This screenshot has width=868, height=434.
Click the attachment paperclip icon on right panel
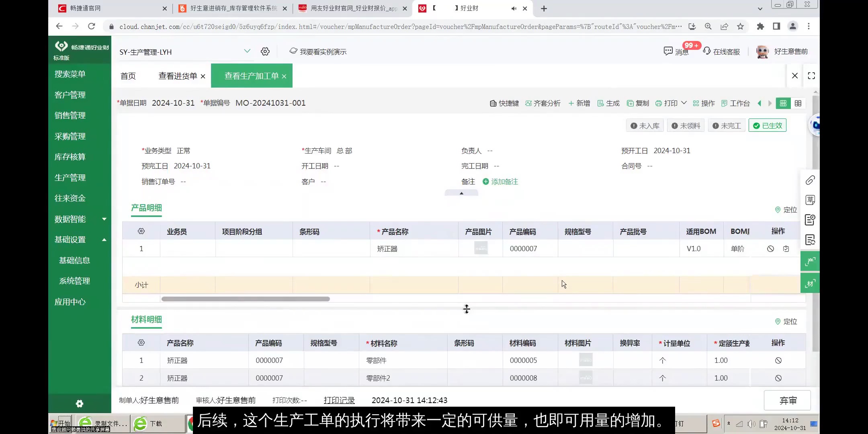point(810,180)
